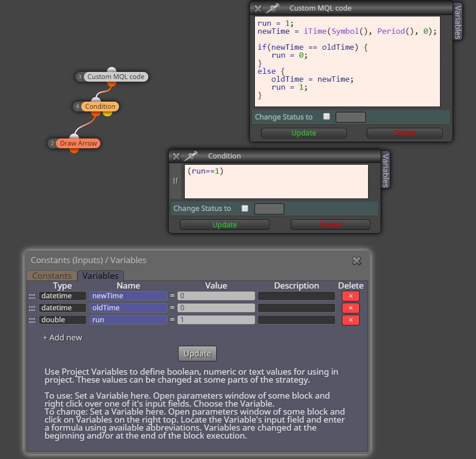Click + Add new variable link
Image resolution: width=476 pixels, height=459 pixels.
[x=63, y=337]
